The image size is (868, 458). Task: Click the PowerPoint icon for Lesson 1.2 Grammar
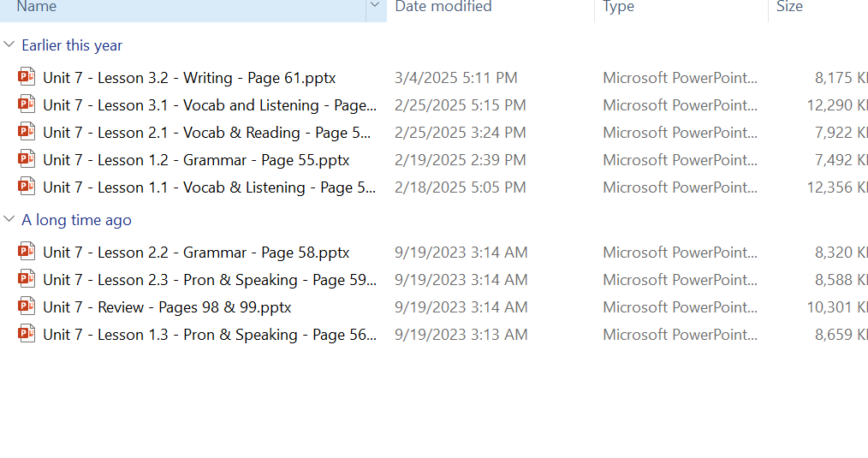click(x=27, y=159)
